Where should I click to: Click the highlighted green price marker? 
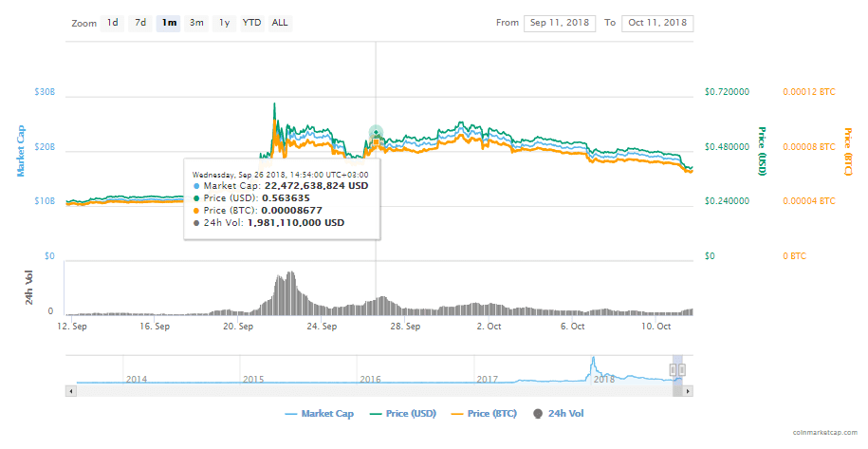pos(376,133)
